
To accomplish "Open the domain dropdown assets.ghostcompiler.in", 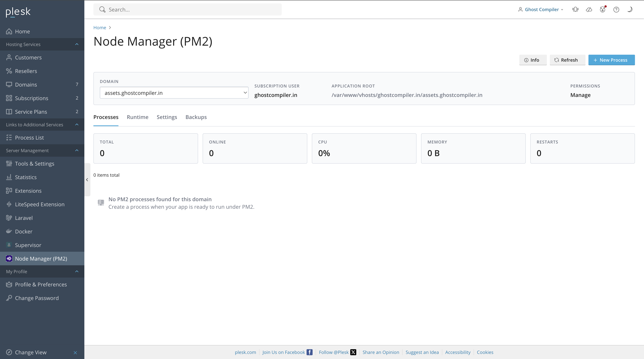I will pyautogui.click(x=174, y=93).
